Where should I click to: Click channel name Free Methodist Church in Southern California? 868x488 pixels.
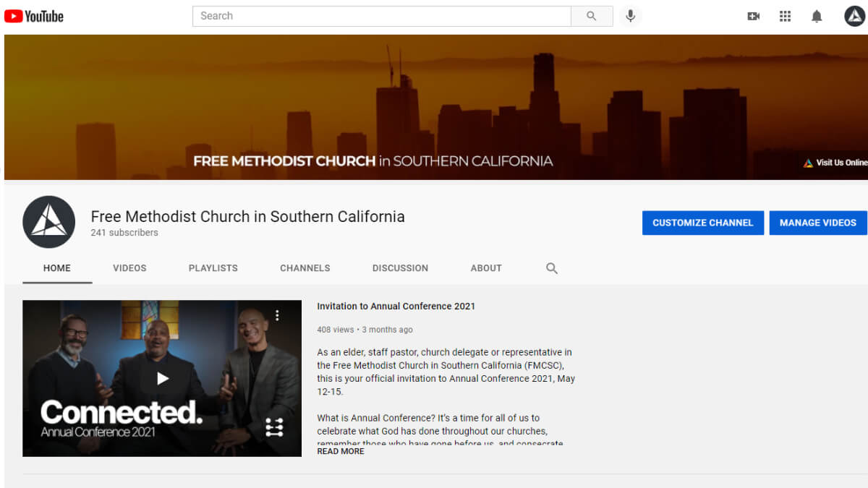[x=247, y=216]
